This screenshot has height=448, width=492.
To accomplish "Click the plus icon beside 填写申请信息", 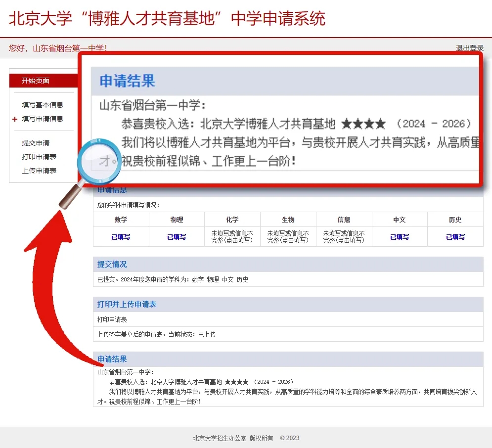I will coord(15,119).
